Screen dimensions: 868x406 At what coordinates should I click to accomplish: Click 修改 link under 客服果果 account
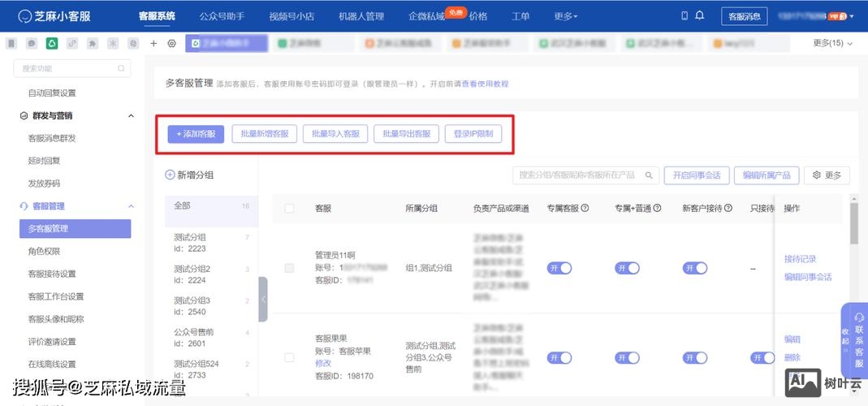pyautogui.click(x=323, y=363)
